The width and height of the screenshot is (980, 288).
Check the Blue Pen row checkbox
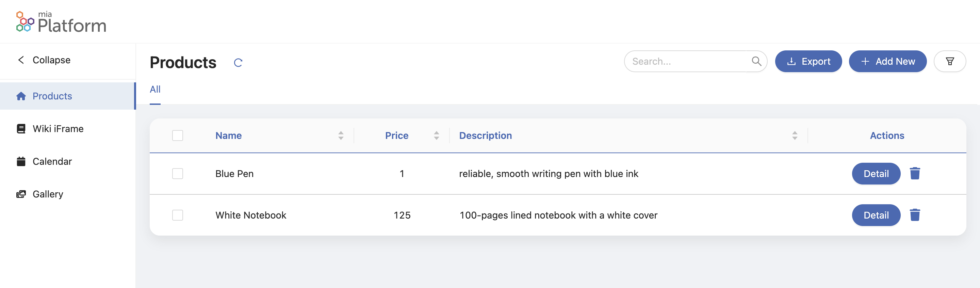pyautogui.click(x=177, y=174)
